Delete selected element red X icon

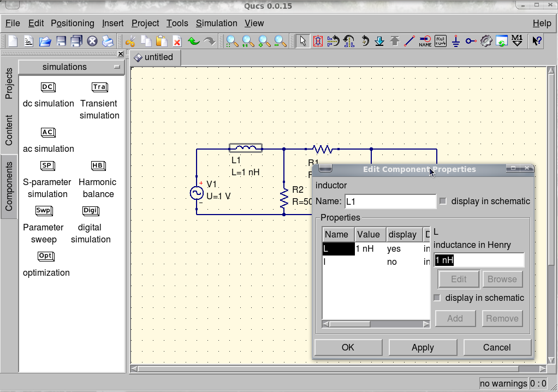pos(177,41)
